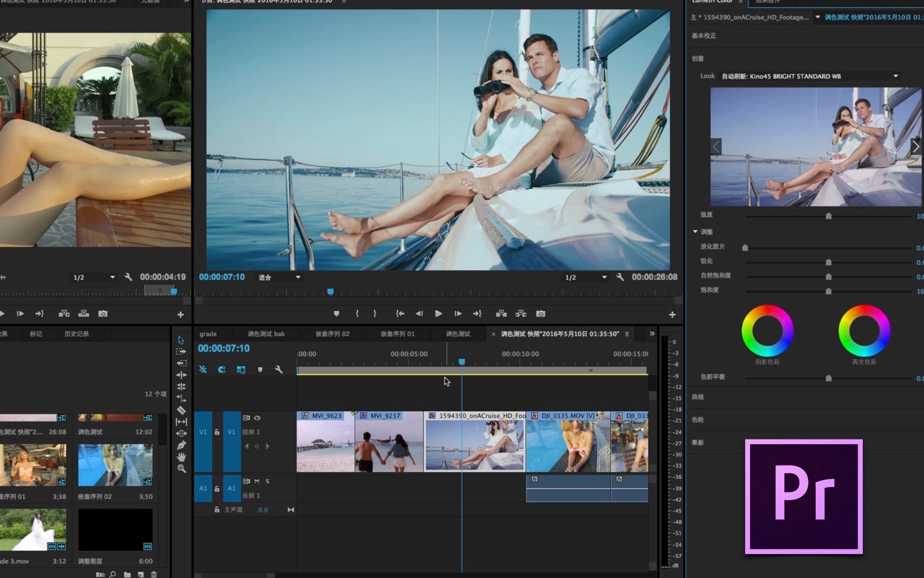The height and width of the screenshot is (578, 924).
Task: Select the Razor tool in the toolbar
Action: tap(181, 410)
